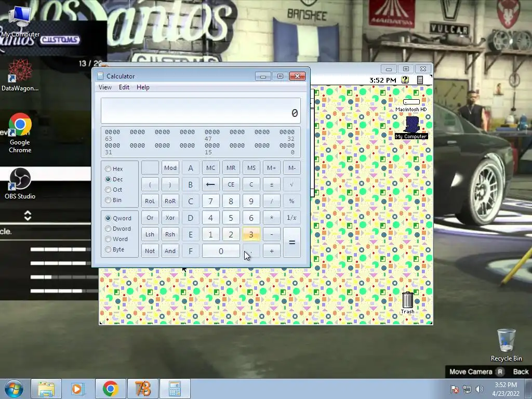Click the Mod button
Image resolution: width=532 pixels, height=399 pixels.
coord(170,168)
